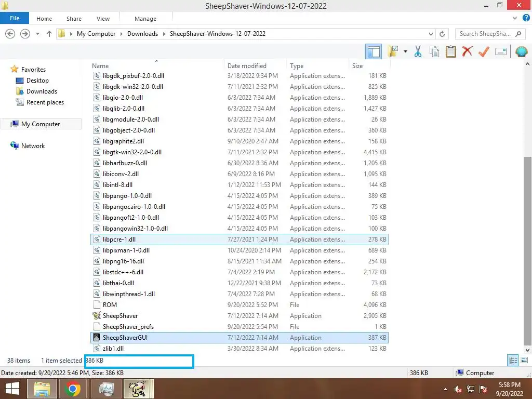Launch Google Chrome from the taskbar
Image resolution: width=532 pixels, height=399 pixels.
coord(73,389)
